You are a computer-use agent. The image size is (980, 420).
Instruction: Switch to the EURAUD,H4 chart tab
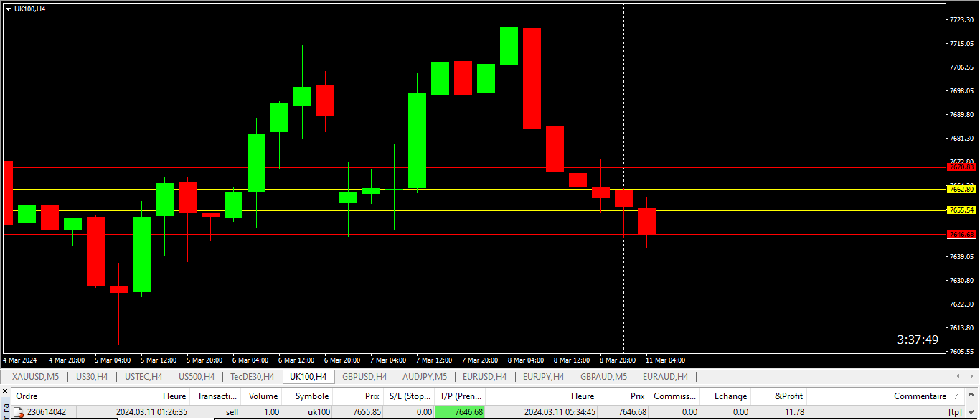point(665,376)
